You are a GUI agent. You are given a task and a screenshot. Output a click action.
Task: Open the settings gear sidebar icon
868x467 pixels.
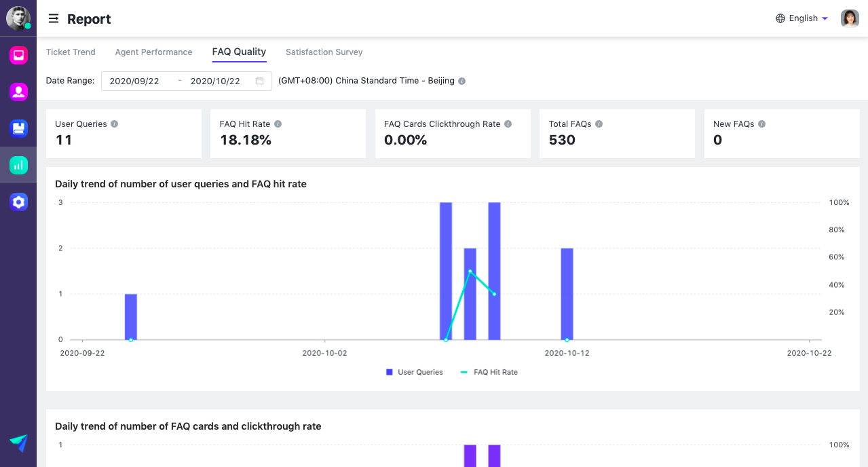(x=18, y=202)
